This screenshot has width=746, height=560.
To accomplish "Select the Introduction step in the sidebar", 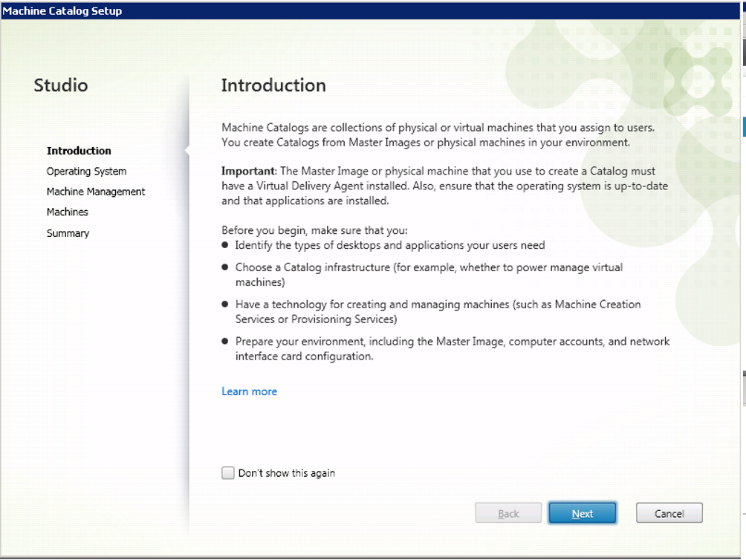I will [79, 151].
